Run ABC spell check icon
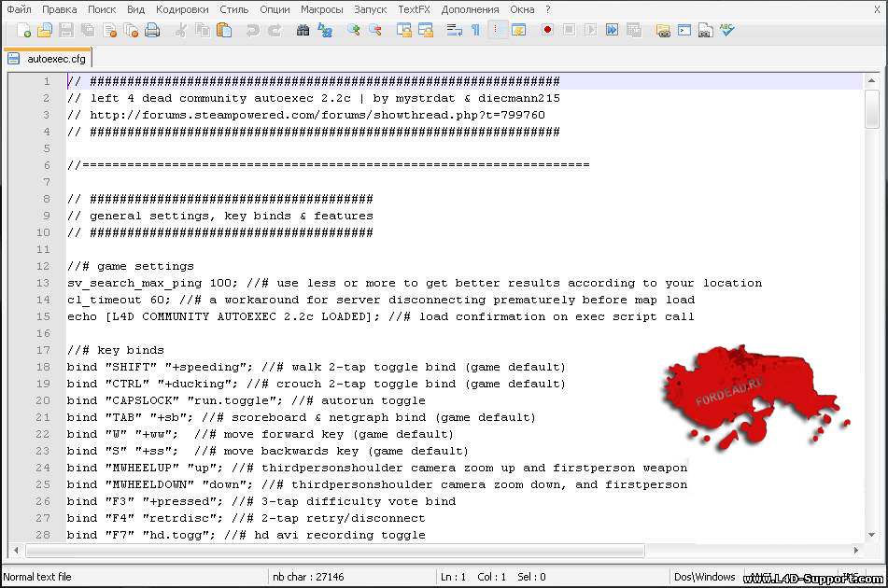The height and width of the screenshot is (588, 888). tap(727, 30)
